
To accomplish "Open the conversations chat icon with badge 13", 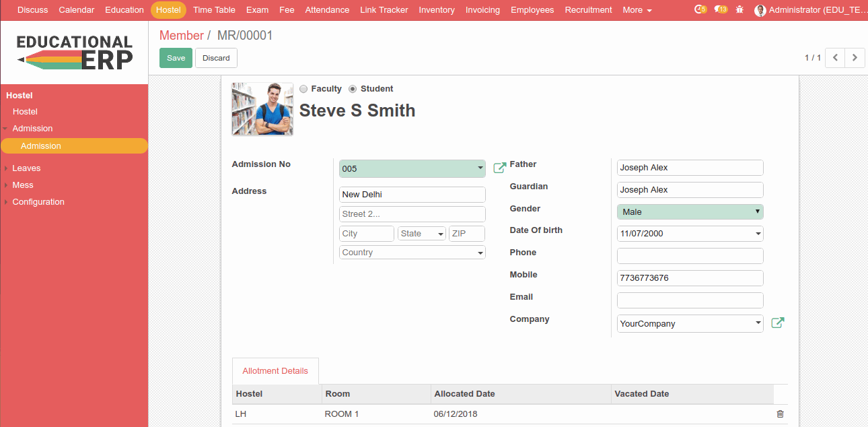I will click(721, 9).
